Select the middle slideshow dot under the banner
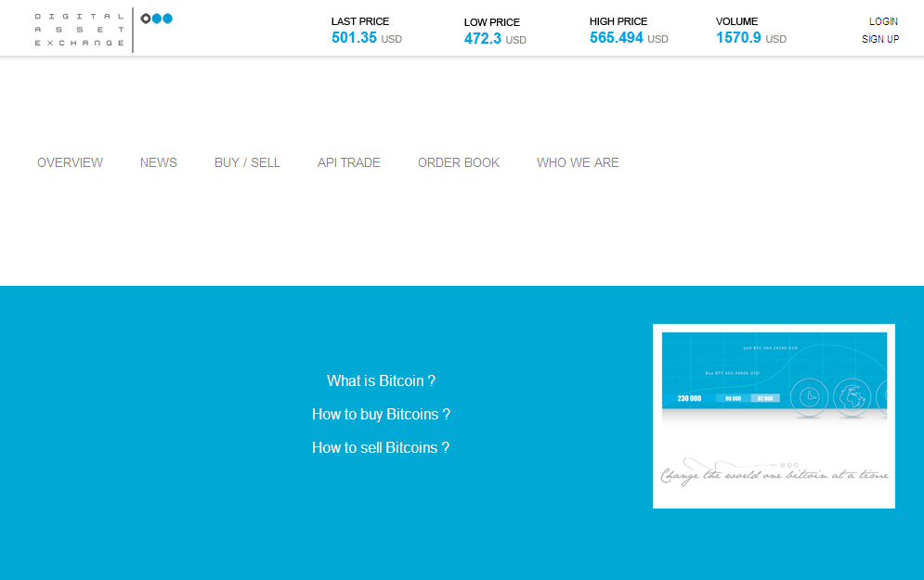This screenshot has height=580, width=924. tap(788, 465)
